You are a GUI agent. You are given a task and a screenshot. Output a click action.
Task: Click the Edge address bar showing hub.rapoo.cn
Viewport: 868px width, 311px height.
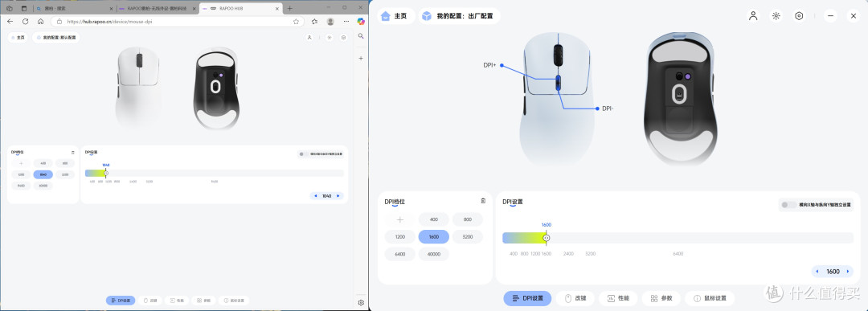coord(177,22)
